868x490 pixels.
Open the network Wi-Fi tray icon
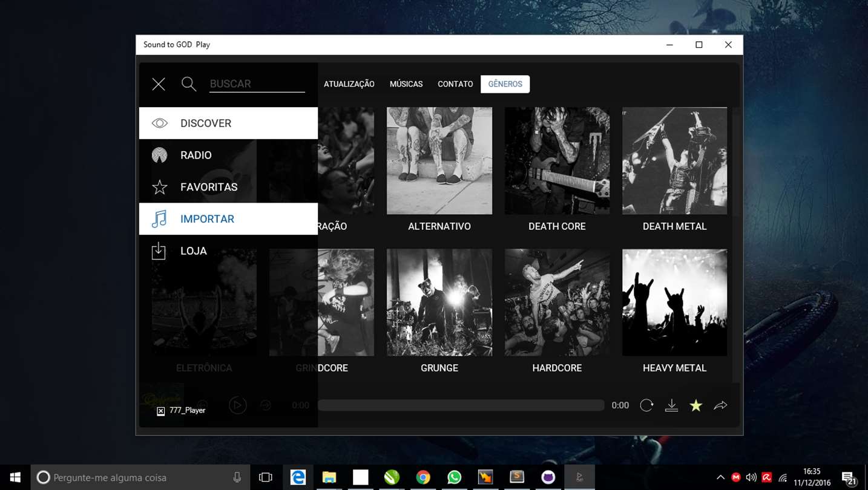pyautogui.click(x=783, y=478)
